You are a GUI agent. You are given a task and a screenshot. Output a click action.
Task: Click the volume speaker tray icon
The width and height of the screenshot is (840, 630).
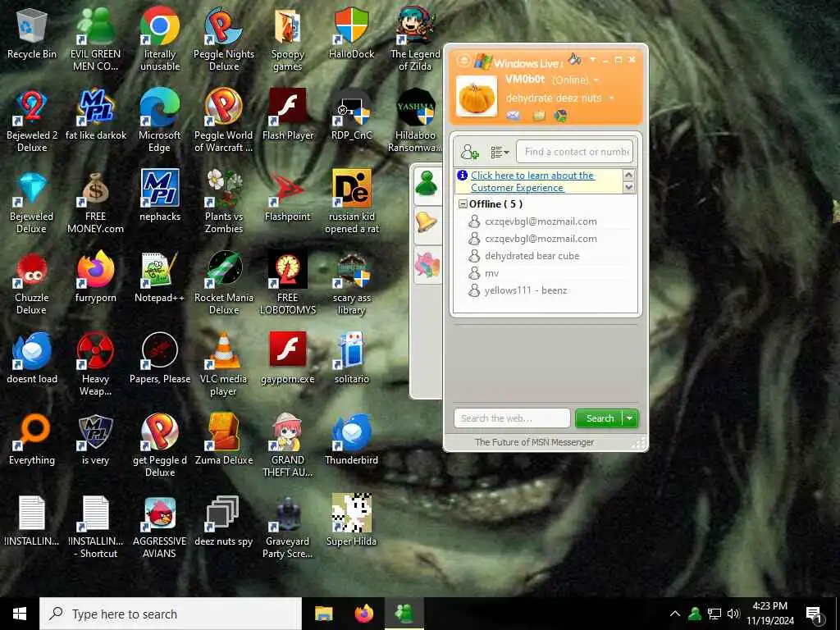click(733, 614)
